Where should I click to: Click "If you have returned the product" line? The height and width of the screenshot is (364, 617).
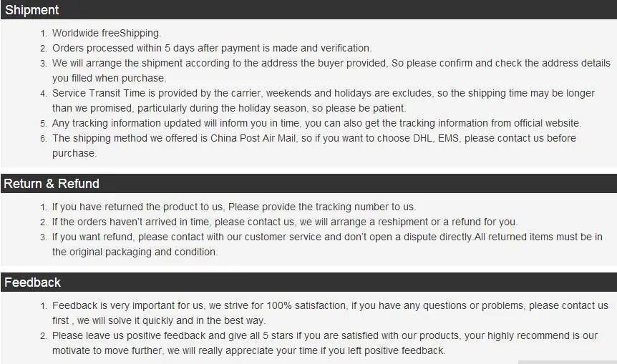coord(136,207)
